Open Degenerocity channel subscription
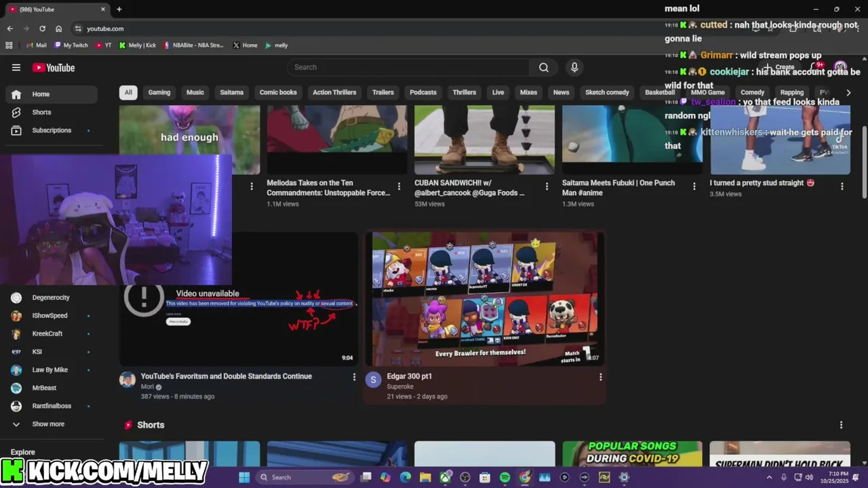Image resolution: width=868 pixels, height=488 pixels. (52, 298)
